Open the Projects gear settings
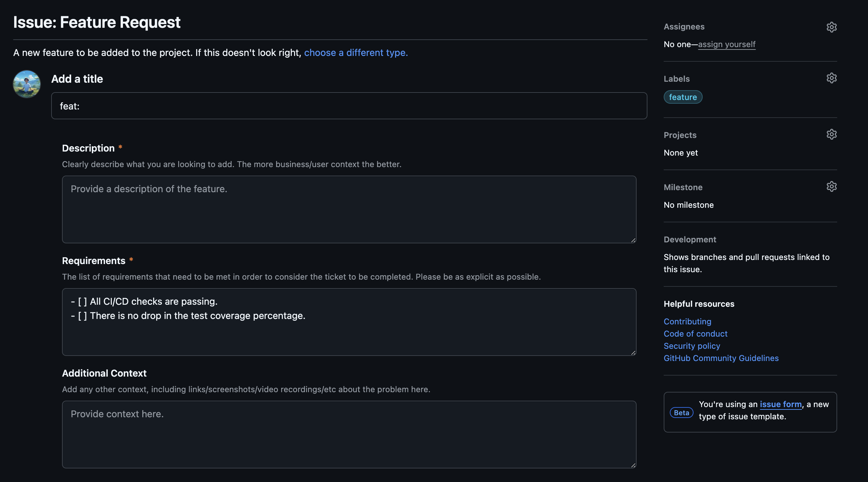Screen dimensions: 868x482 [x=831, y=135]
